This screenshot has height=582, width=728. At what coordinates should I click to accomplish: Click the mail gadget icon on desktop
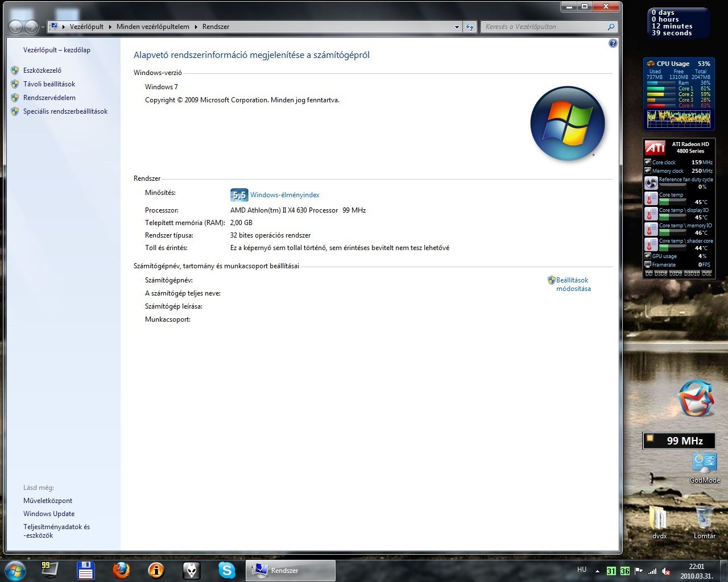coord(696,397)
